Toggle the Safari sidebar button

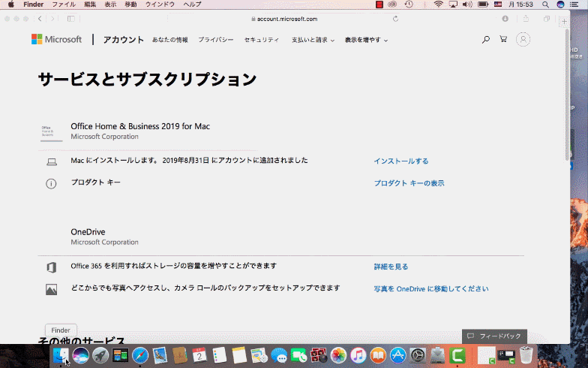[70, 19]
